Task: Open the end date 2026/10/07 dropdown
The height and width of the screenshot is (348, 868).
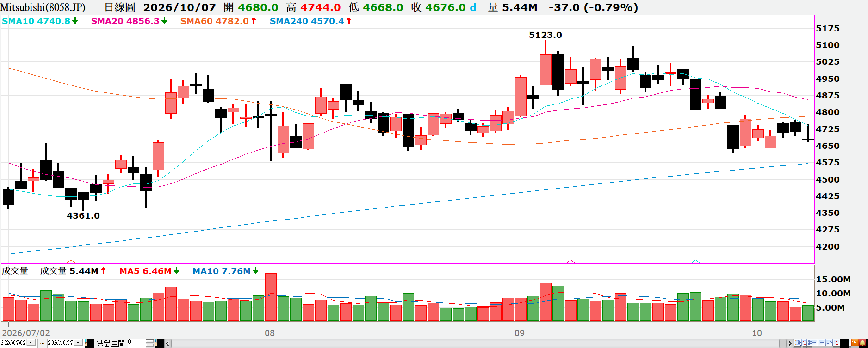Action: point(78,342)
